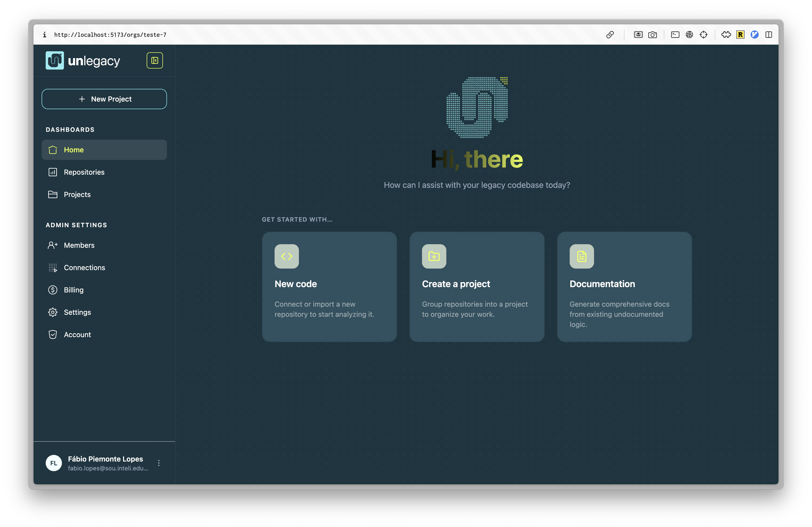
Task: Select the Home dashboard icon
Action: click(53, 150)
